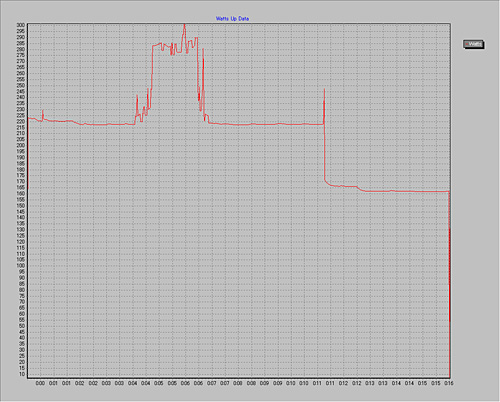This screenshot has width=500, height=402.
Task: Click the tip of the 245-watt spike
Action: click(x=324, y=89)
